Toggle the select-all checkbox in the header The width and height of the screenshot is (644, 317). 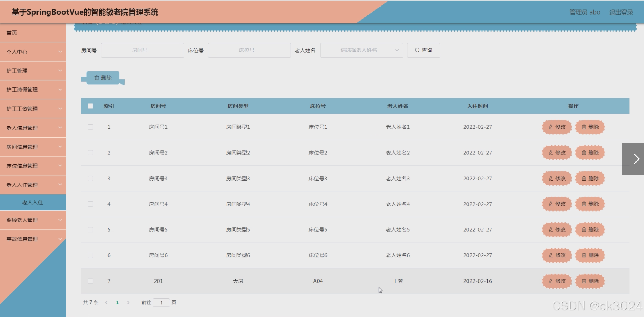(x=90, y=106)
